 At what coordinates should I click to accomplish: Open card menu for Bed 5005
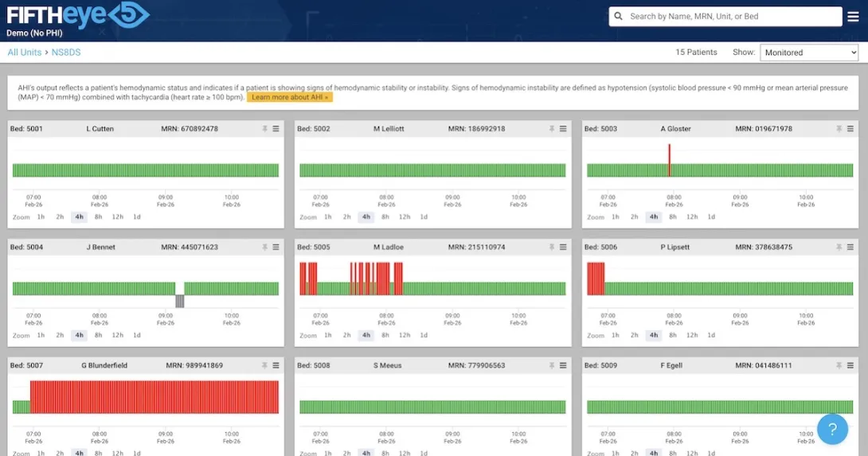click(x=563, y=247)
